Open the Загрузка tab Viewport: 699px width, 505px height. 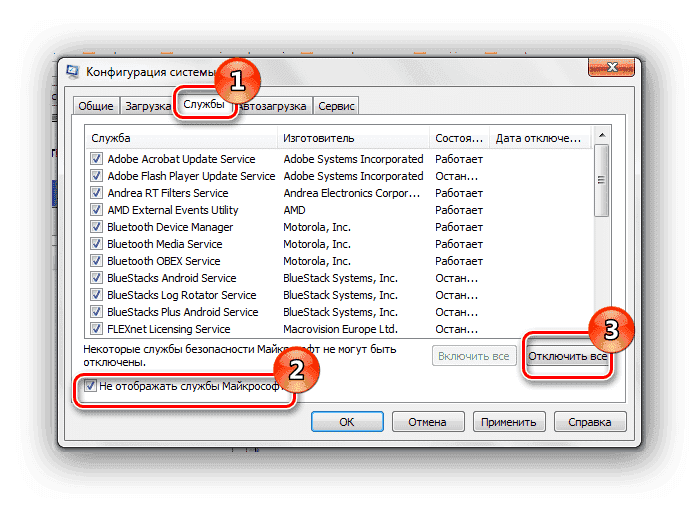tap(146, 106)
